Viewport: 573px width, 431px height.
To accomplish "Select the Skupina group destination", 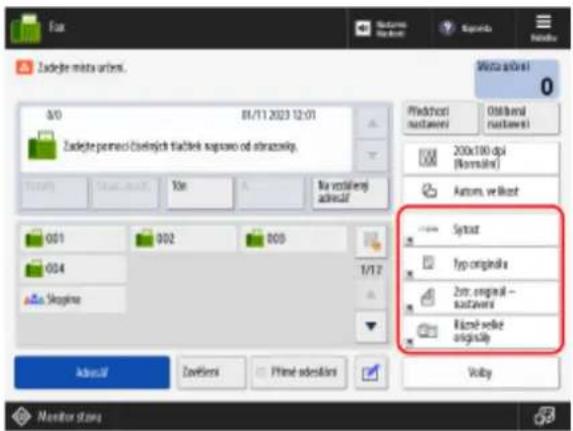I will click(73, 299).
